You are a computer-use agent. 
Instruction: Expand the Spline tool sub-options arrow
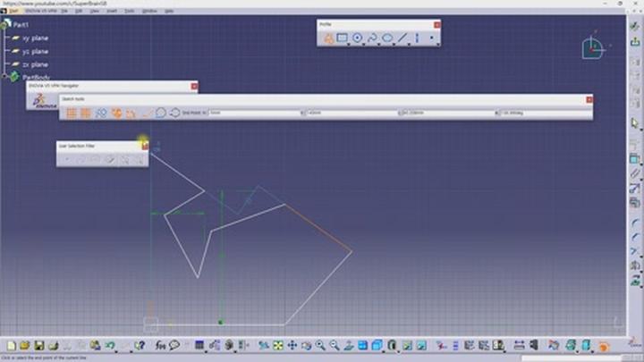[378, 44]
